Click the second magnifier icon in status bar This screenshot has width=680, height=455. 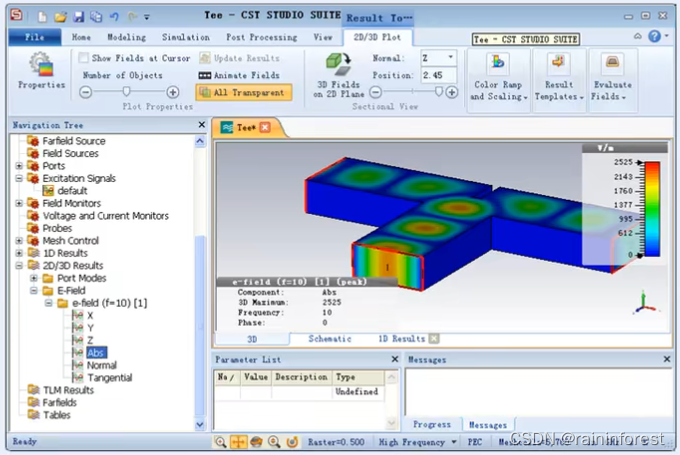point(274,442)
